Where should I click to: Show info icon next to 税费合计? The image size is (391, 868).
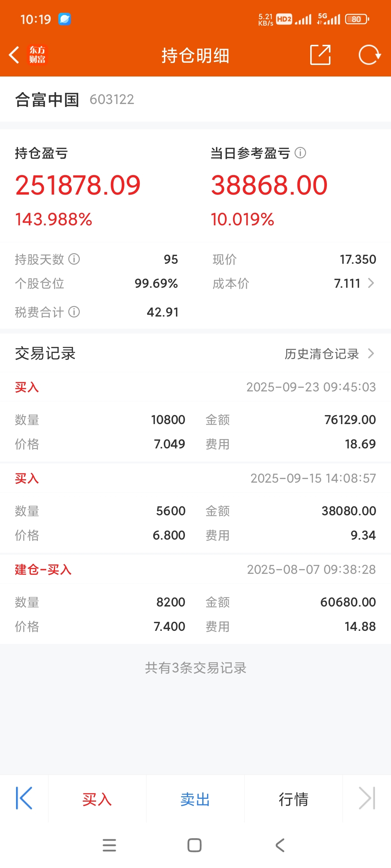click(74, 312)
